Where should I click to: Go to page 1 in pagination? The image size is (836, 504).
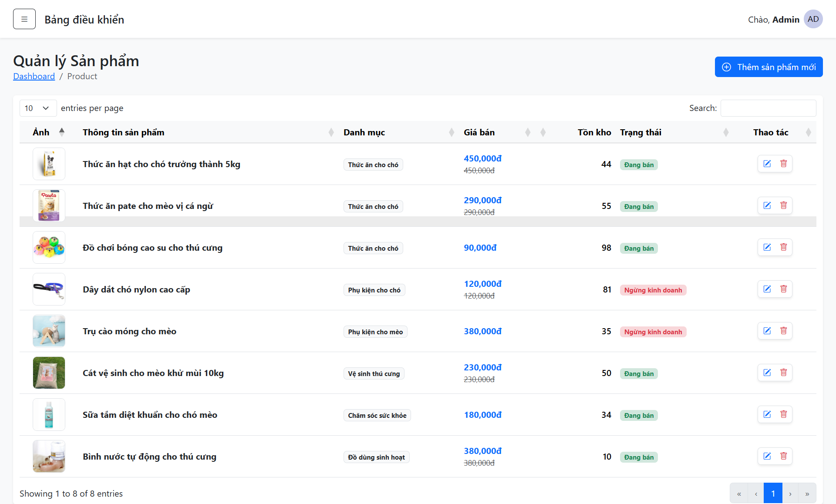coord(773,494)
